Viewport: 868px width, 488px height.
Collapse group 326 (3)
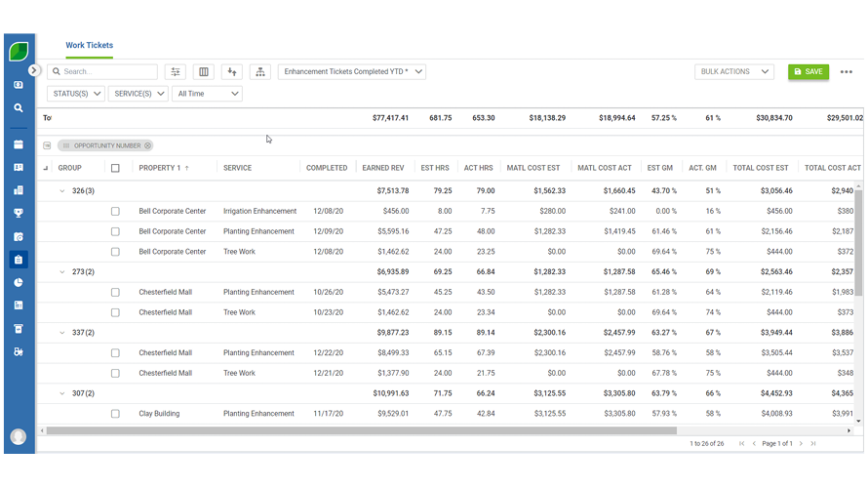(x=62, y=191)
